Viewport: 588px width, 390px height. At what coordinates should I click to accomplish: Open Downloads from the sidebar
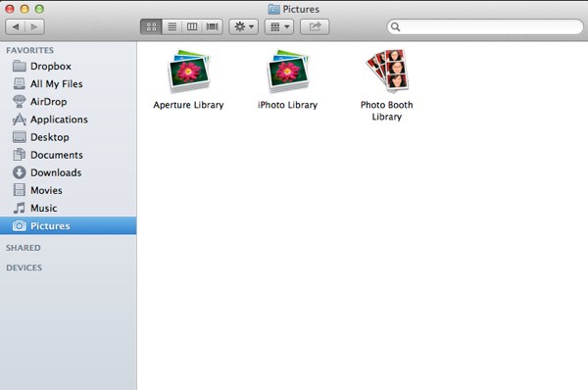[69, 172]
